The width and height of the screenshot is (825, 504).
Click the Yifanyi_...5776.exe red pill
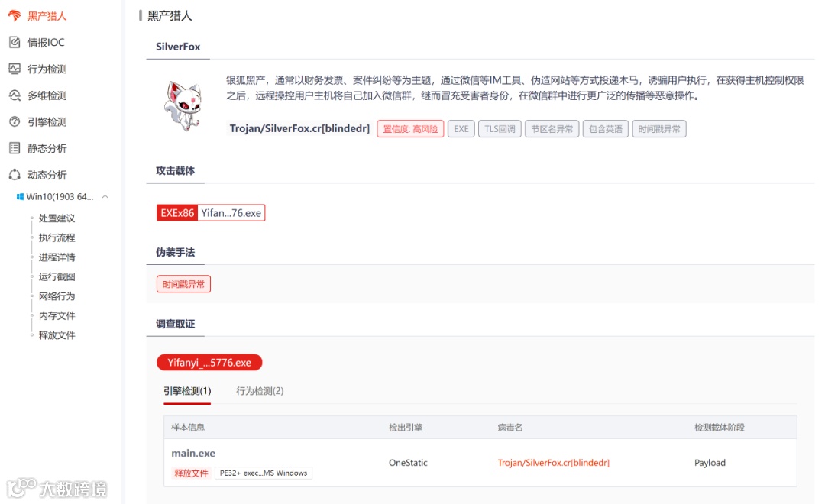(x=209, y=363)
